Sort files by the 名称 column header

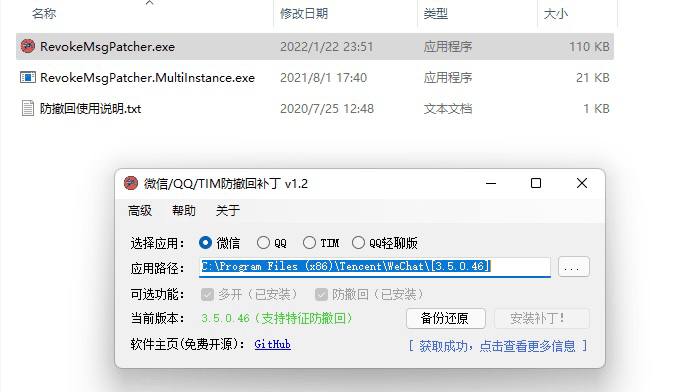[x=44, y=14]
